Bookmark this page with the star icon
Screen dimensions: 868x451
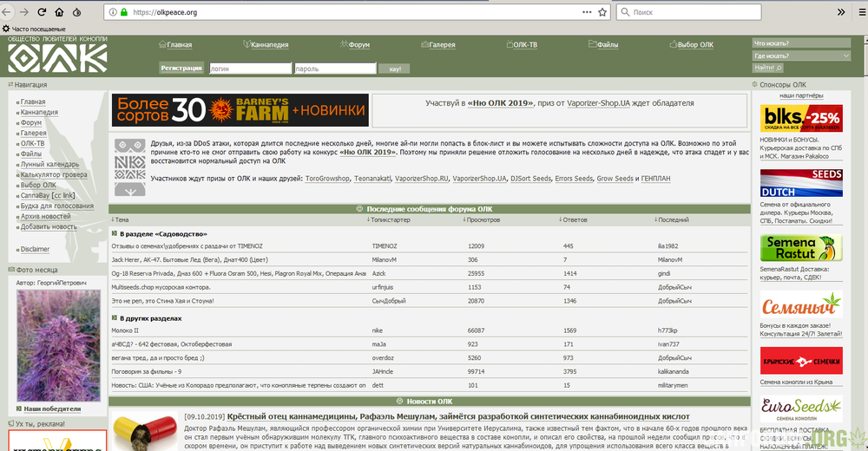602,12
